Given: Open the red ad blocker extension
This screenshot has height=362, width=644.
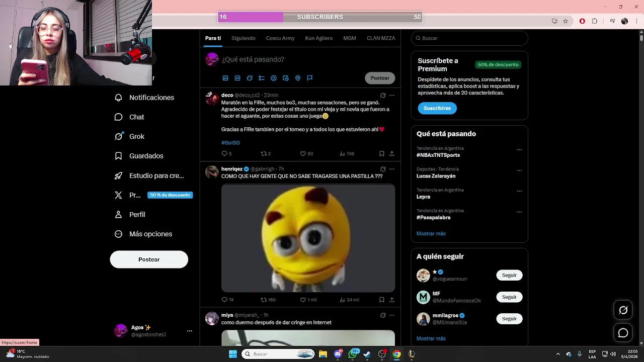Looking at the screenshot, I should click(x=582, y=21).
